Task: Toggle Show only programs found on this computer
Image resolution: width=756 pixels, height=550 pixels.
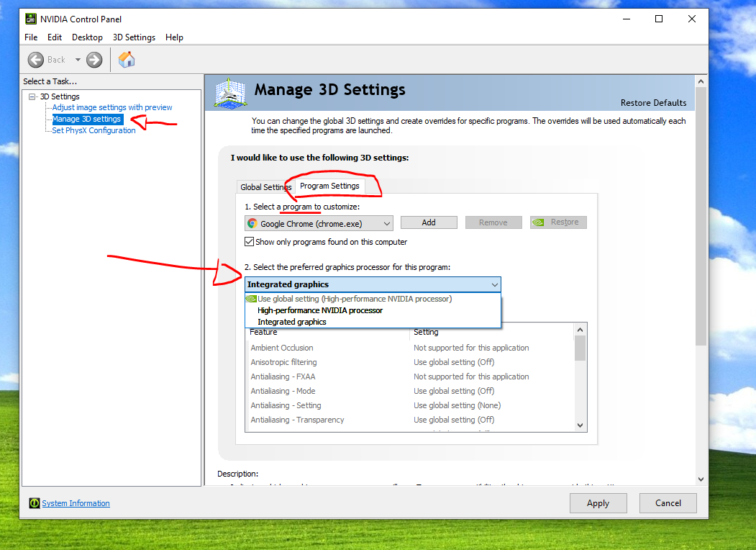Action: click(250, 242)
